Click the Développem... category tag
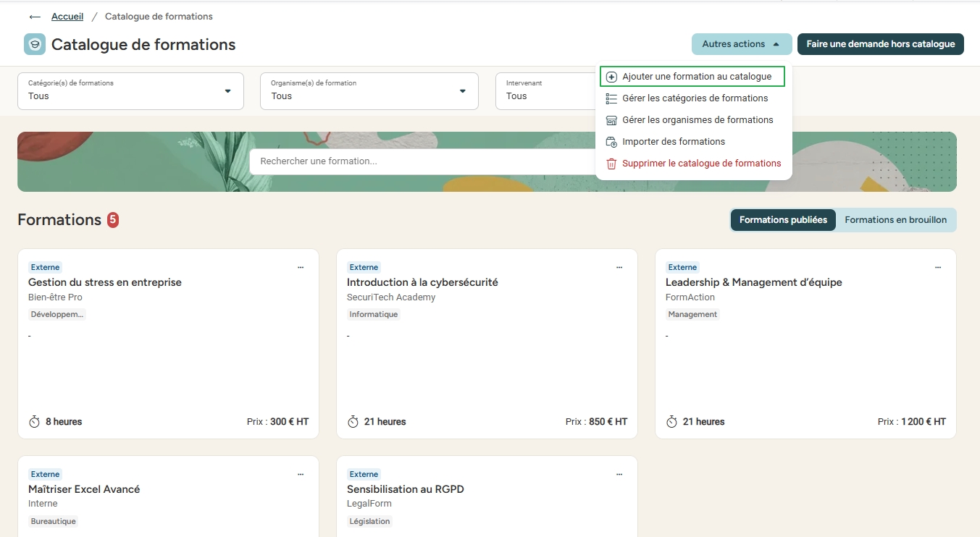The height and width of the screenshot is (537, 980). click(57, 314)
